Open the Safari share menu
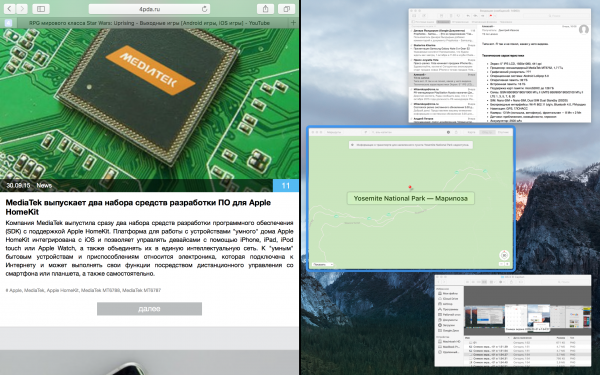600x375 pixels. 265,8
